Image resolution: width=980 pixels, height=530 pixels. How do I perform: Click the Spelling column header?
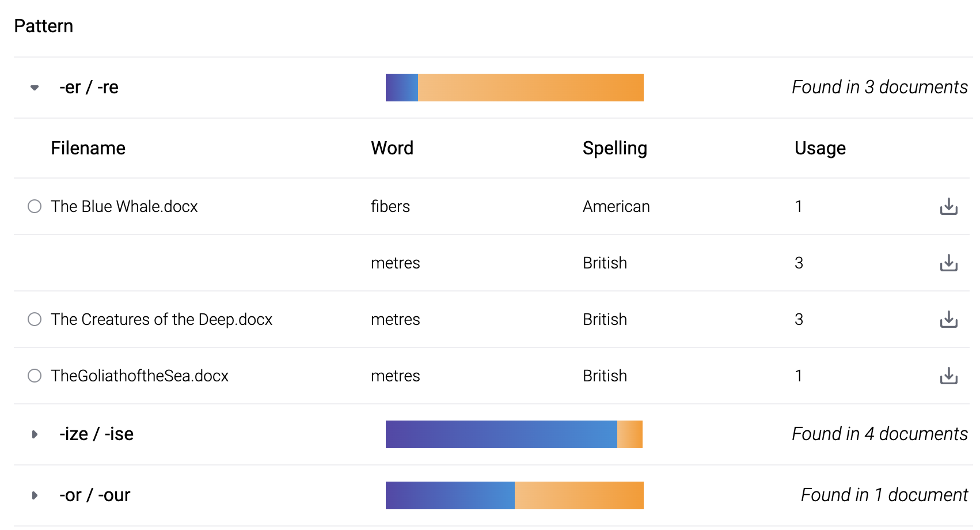click(615, 148)
